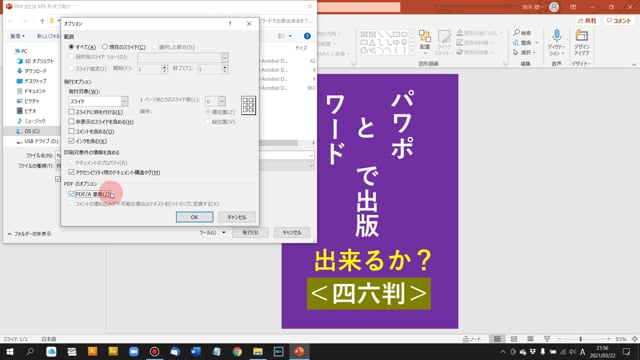Collapse the ribbon with the chevron
640x360 pixels.
click(x=634, y=64)
